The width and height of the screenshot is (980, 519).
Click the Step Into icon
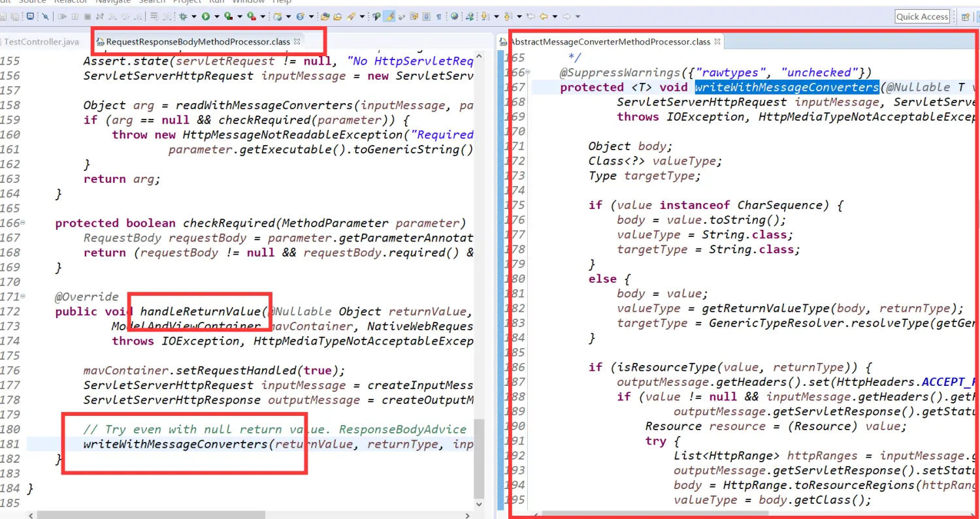point(112,16)
